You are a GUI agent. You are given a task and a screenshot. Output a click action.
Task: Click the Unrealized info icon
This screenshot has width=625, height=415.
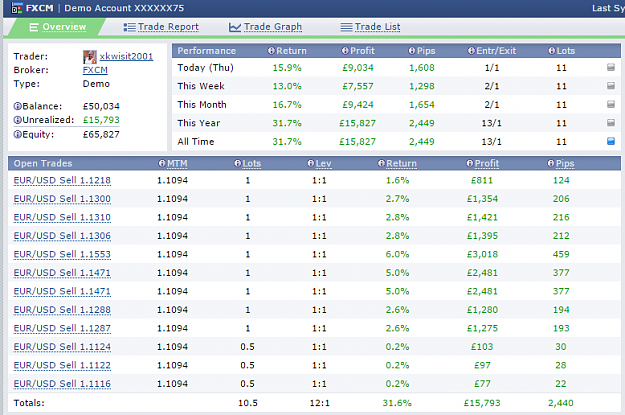click(x=18, y=120)
